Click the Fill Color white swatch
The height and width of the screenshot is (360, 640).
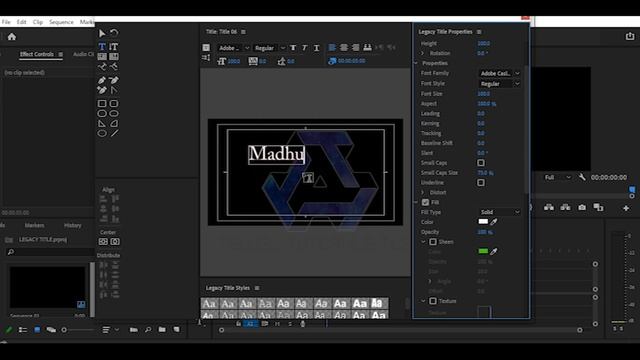[x=483, y=222]
